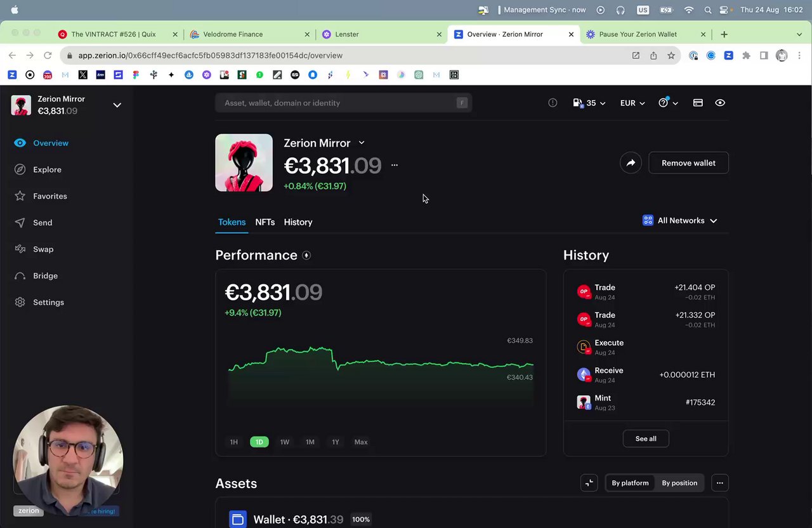
Task: Open Settings in the sidebar
Action: pos(39,303)
